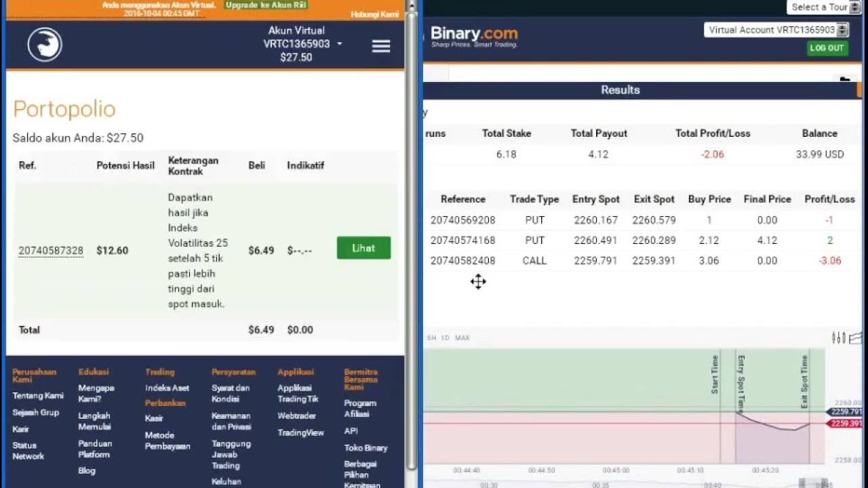Expand the Akun Virtual VRTC1365903 account dropdown
The height and width of the screenshot is (488, 868).
302,44
